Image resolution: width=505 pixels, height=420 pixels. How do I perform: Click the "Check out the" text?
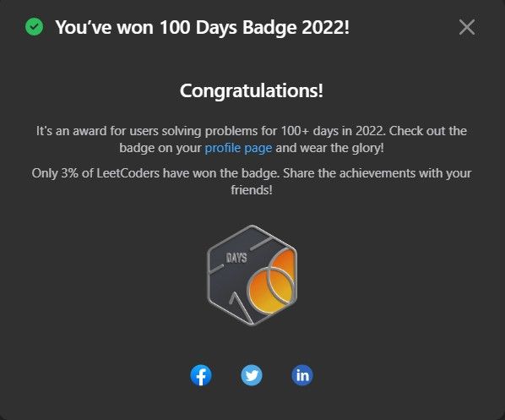click(x=427, y=131)
